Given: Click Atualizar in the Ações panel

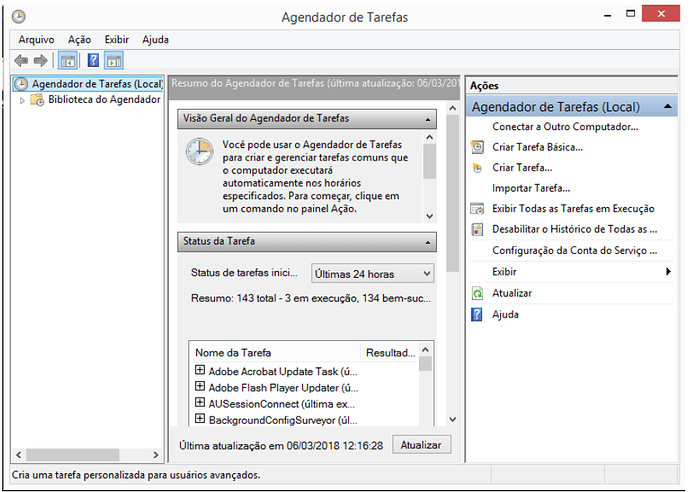Looking at the screenshot, I should pos(512,293).
